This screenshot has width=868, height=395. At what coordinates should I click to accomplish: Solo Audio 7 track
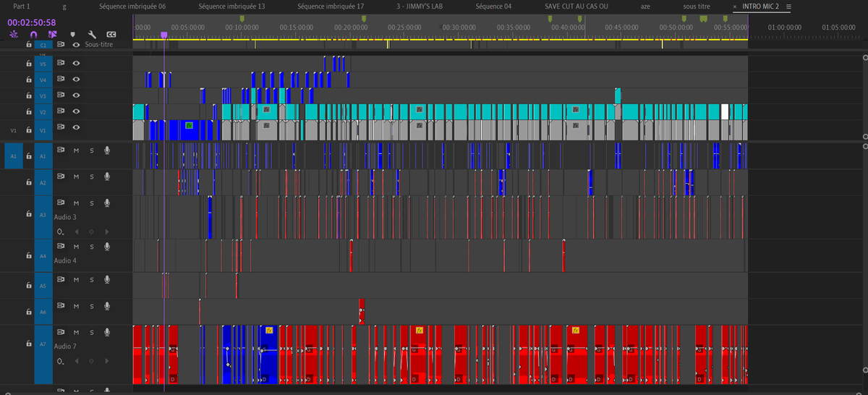click(91, 333)
